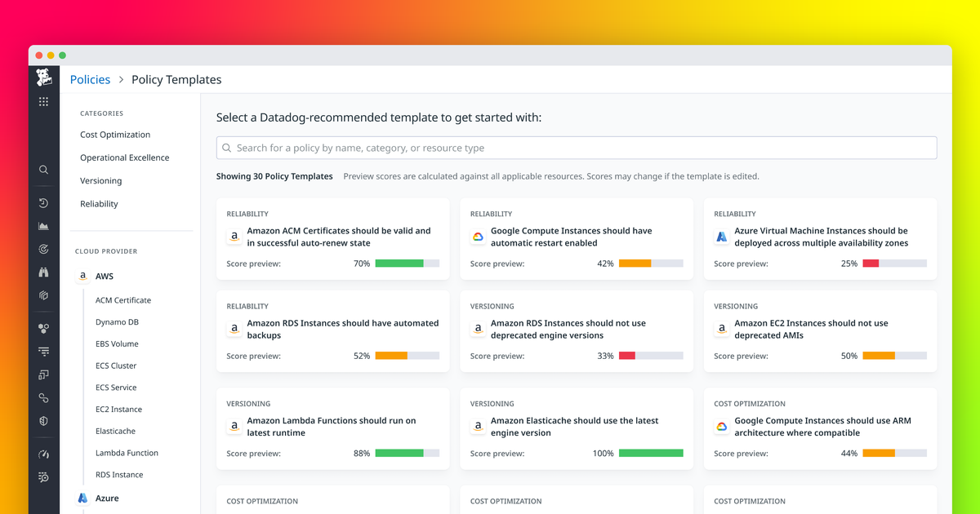Click the screens devices sidebar icon

pos(44,374)
